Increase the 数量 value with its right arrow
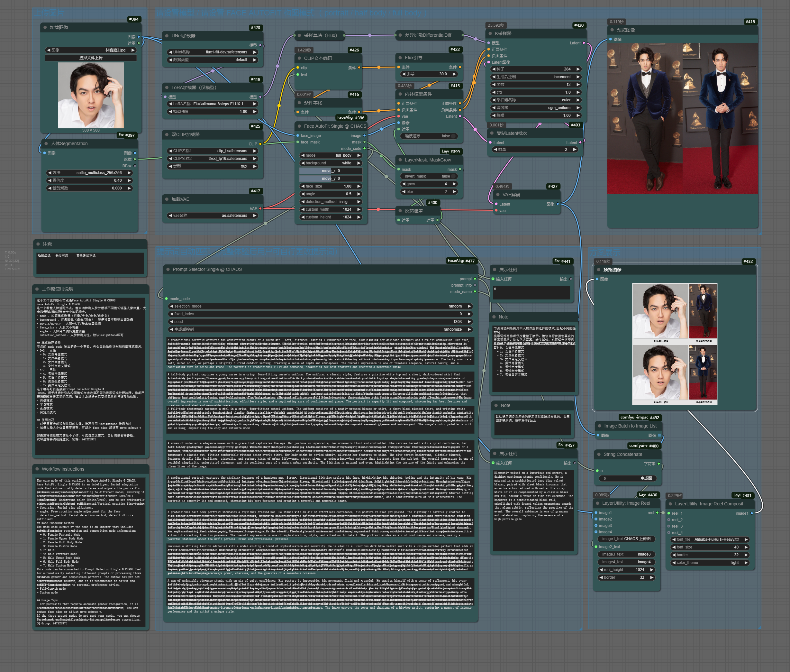 tap(575, 150)
